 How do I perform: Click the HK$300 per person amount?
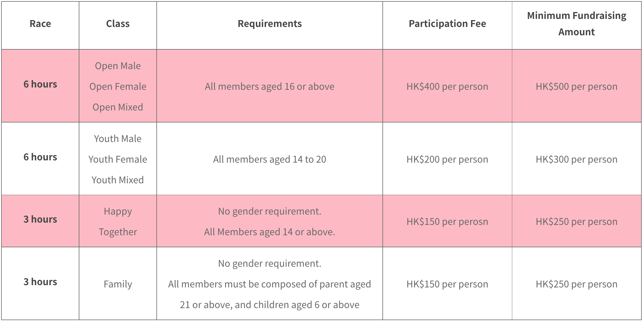[x=576, y=159]
